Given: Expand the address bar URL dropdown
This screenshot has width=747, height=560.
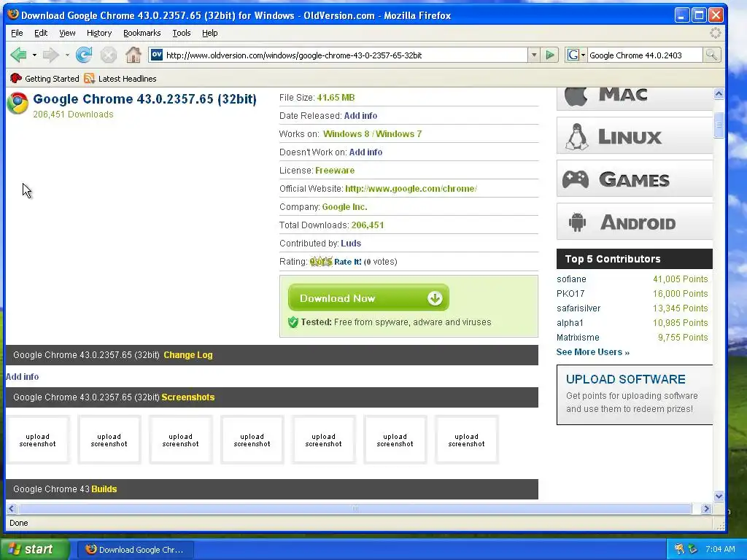Looking at the screenshot, I should pos(534,55).
